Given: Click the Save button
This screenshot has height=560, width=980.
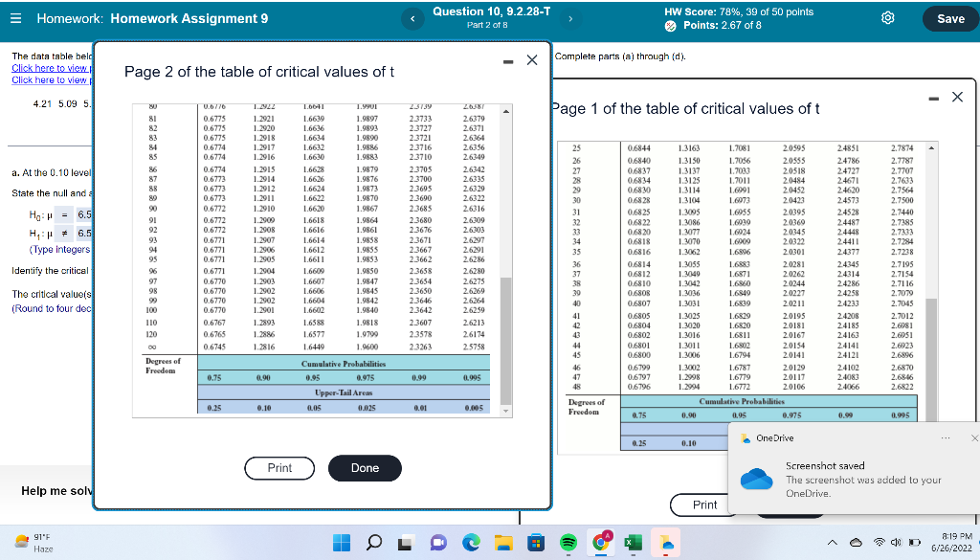Looking at the screenshot, I should [x=950, y=19].
